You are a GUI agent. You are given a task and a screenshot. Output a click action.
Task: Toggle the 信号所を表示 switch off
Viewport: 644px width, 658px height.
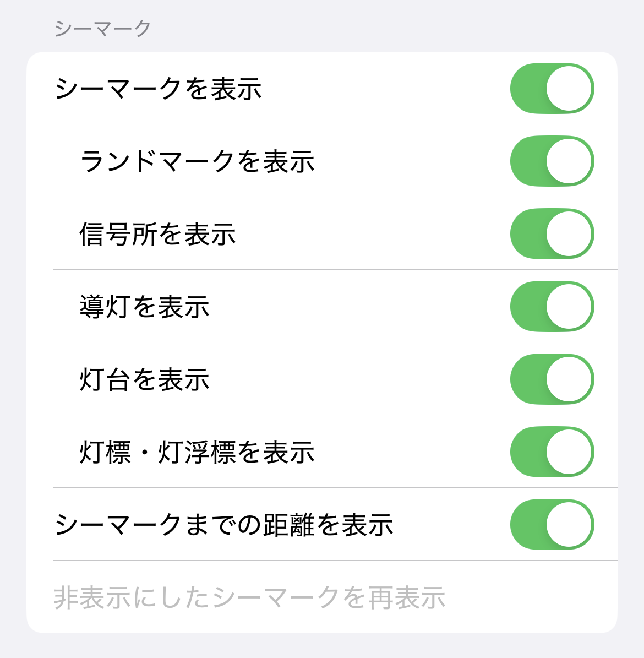pos(552,234)
